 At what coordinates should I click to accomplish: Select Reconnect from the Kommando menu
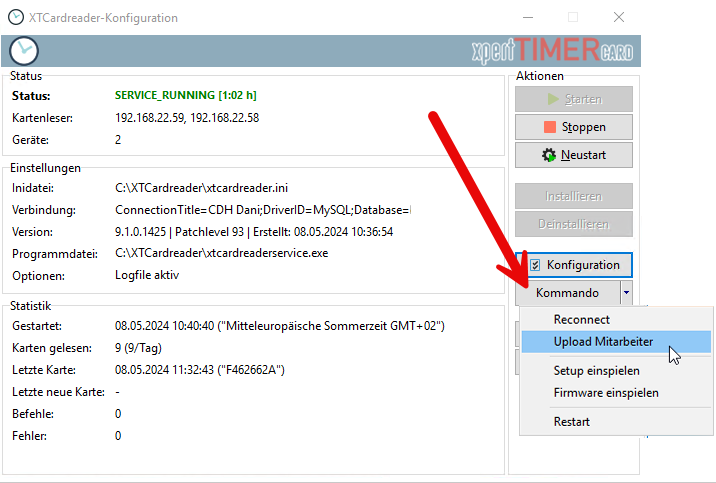point(581,320)
